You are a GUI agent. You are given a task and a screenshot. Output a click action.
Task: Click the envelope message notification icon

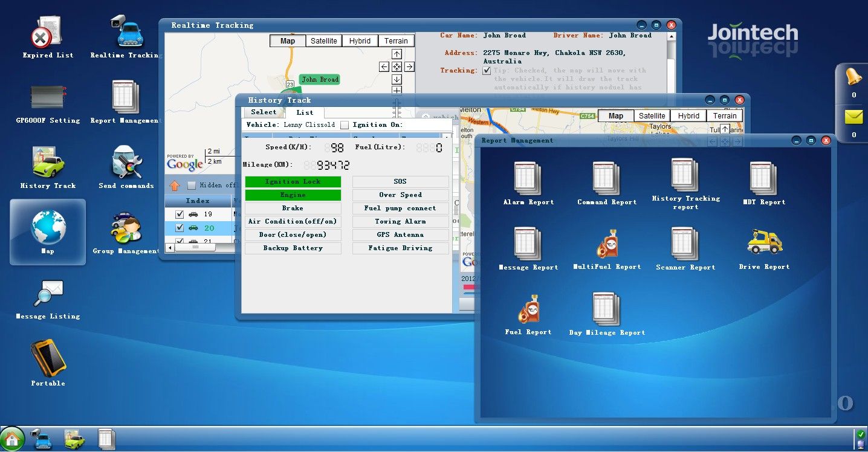(x=853, y=117)
